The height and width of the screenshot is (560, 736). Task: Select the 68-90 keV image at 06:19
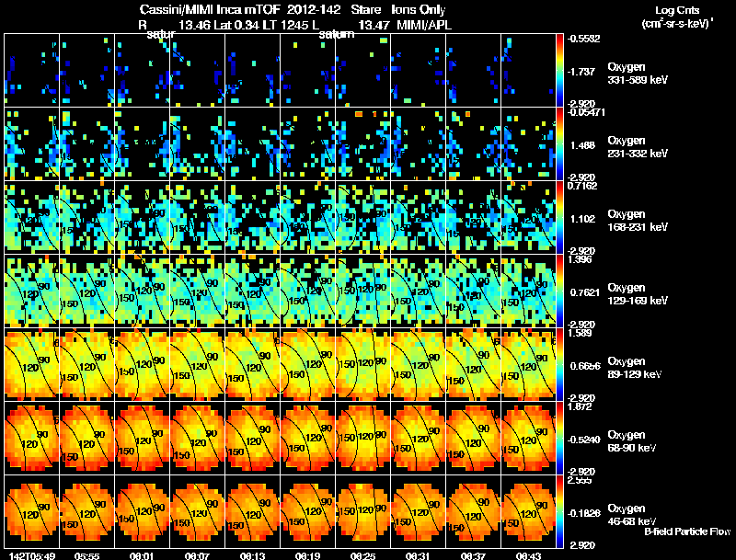point(308,438)
